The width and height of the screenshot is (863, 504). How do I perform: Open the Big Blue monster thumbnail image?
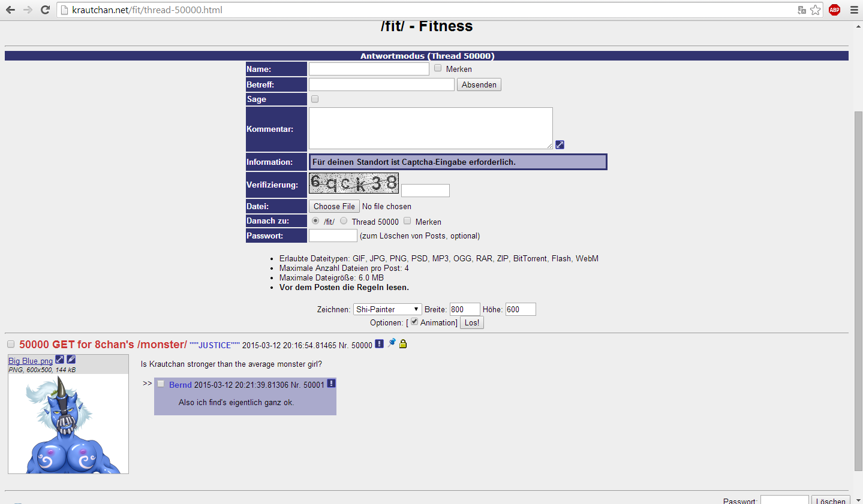pos(68,424)
